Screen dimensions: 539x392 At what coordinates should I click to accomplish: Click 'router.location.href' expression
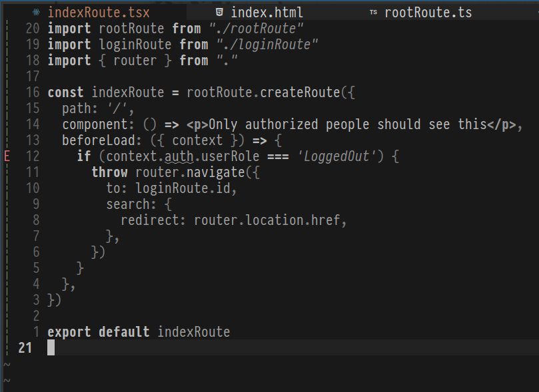267,220
